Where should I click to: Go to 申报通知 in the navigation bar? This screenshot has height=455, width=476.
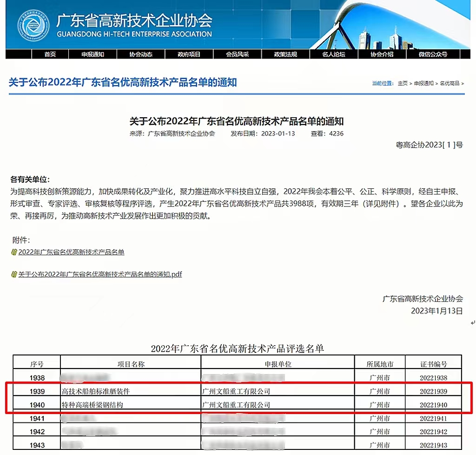click(93, 54)
